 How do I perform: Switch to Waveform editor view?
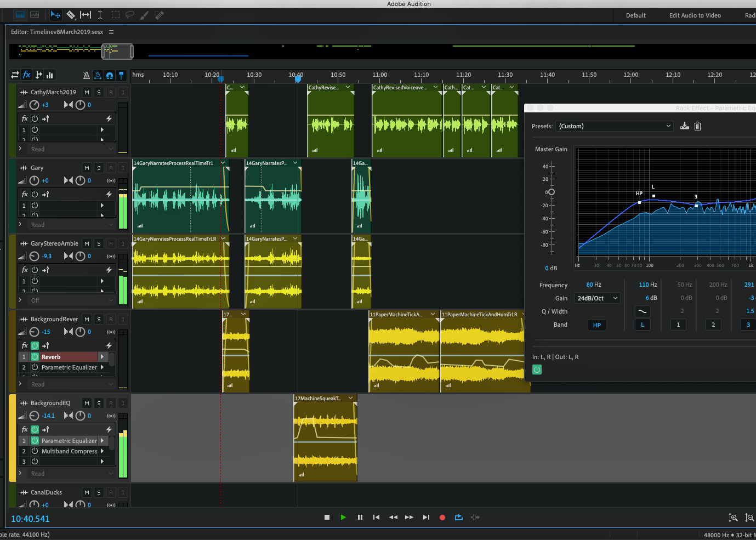20,15
